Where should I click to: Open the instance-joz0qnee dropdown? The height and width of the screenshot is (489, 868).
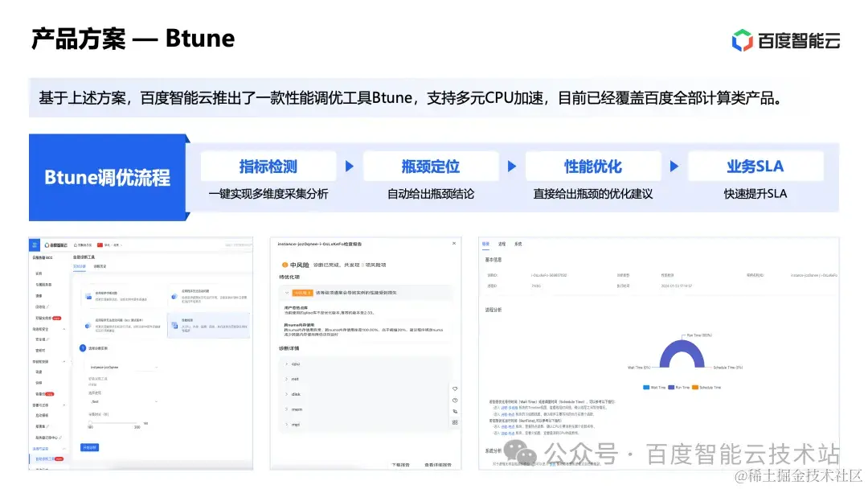pos(123,368)
